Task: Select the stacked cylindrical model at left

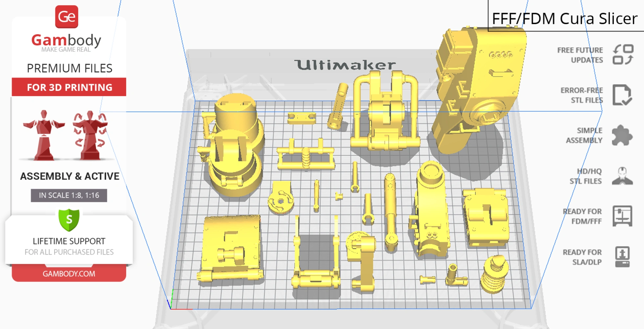Action: (234, 145)
